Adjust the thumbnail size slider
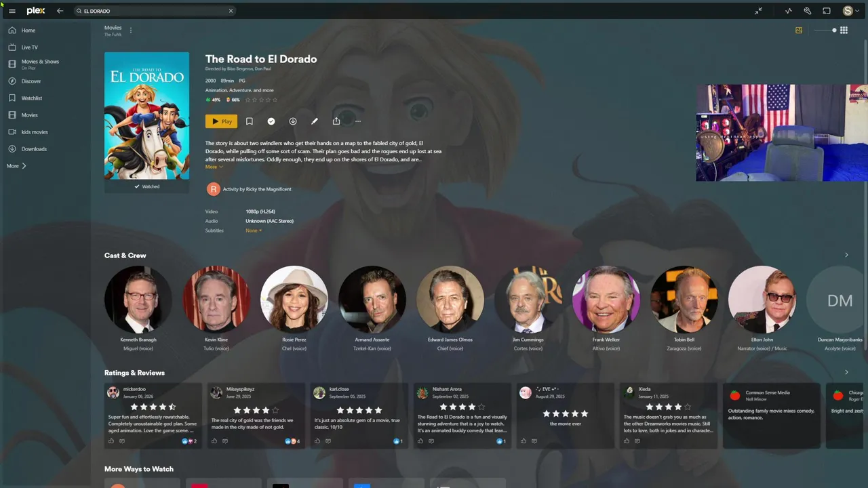 [825, 30]
